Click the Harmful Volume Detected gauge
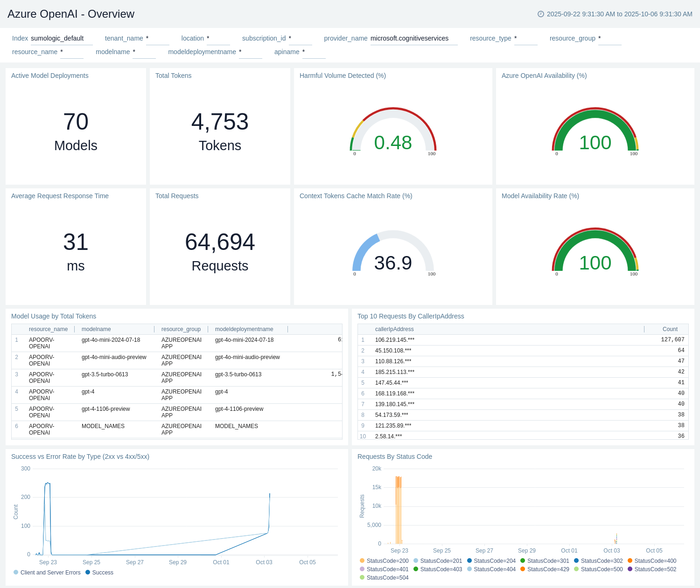 pyautogui.click(x=393, y=133)
